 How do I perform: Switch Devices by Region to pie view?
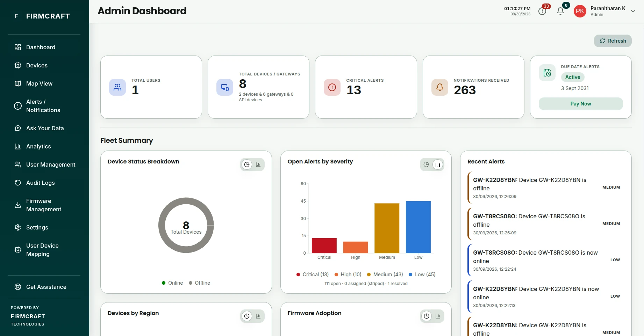pos(247,316)
